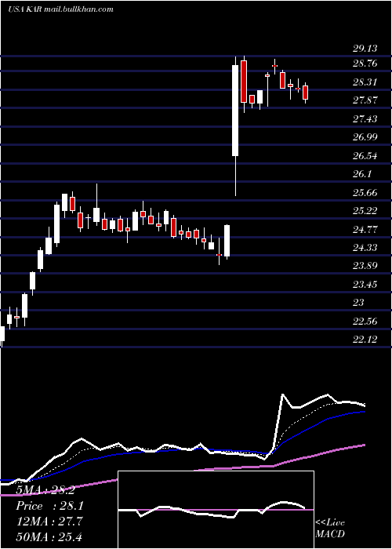
Task: Click the large white gap-up candlestick
Action: (x=235, y=111)
